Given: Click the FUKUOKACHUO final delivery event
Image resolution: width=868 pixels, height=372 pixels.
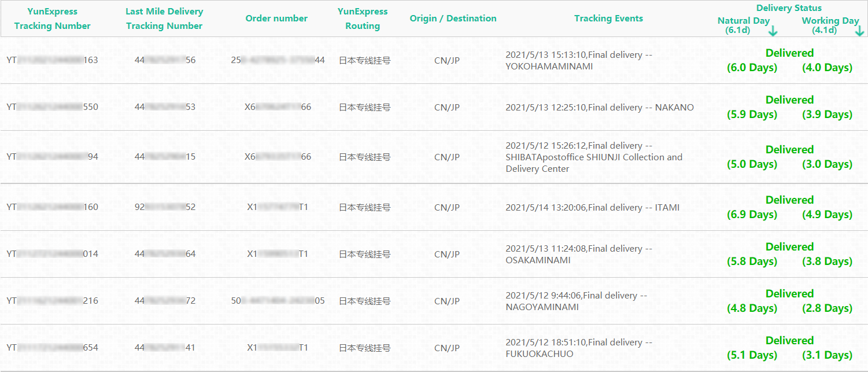Looking at the screenshot, I should [578, 348].
